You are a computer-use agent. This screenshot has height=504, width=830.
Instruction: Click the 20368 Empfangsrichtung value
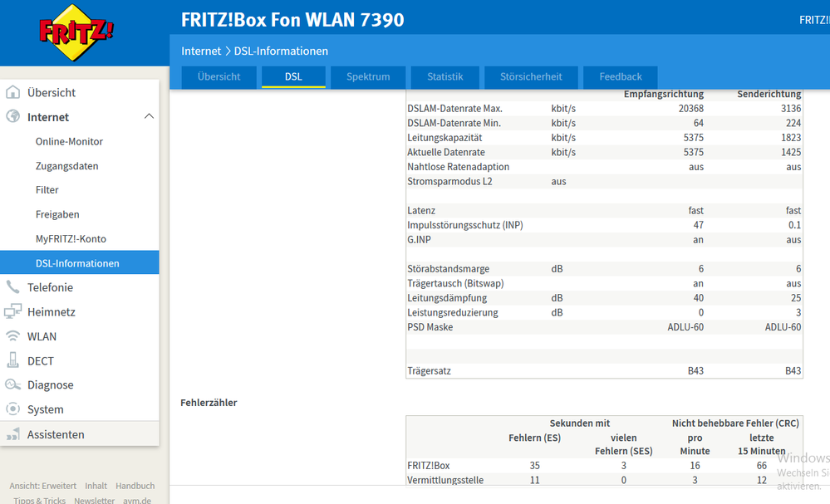tap(690, 109)
